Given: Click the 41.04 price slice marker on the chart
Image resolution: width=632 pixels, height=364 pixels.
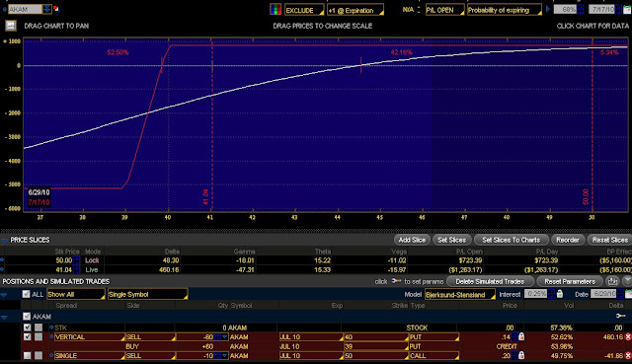Looking at the screenshot, I should [206, 197].
